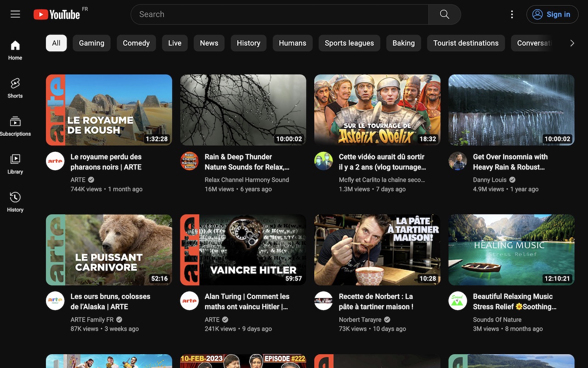The image size is (588, 368).
Task: Open Vaincre Hitler video thumbnail
Action: (x=243, y=250)
